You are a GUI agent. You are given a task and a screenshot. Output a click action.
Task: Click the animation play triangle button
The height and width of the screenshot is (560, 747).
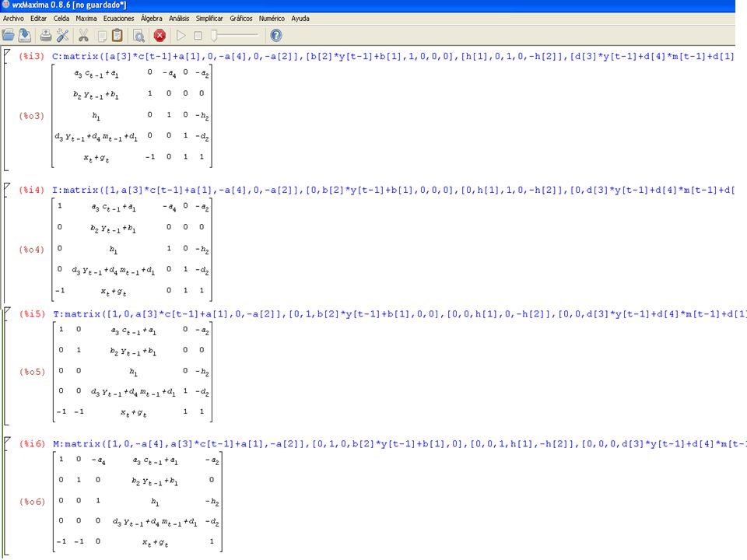coord(181,35)
